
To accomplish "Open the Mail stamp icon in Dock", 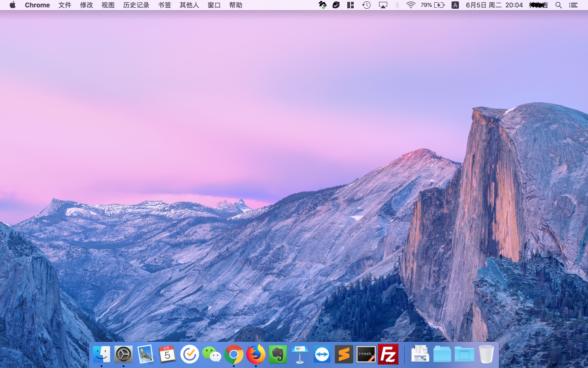I will point(146,354).
